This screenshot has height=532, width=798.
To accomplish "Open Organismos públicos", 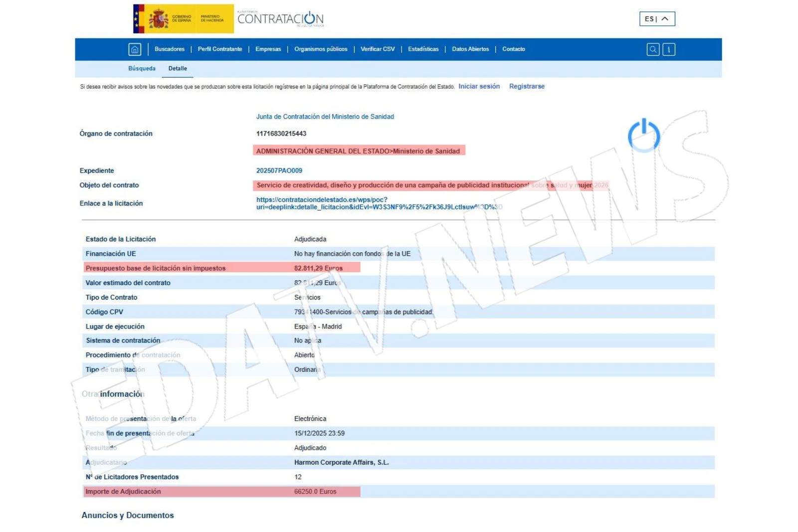I will click(x=321, y=49).
